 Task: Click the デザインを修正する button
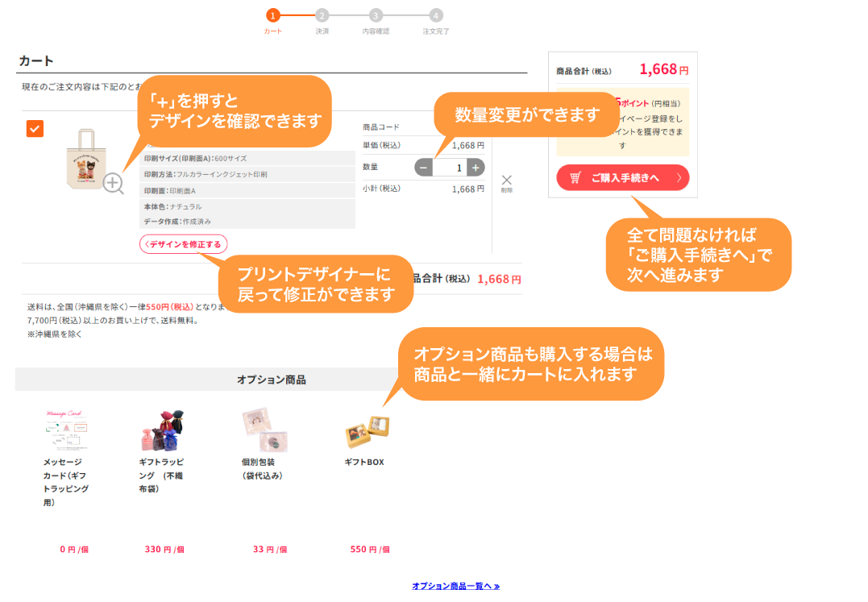pyautogui.click(x=184, y=244)
